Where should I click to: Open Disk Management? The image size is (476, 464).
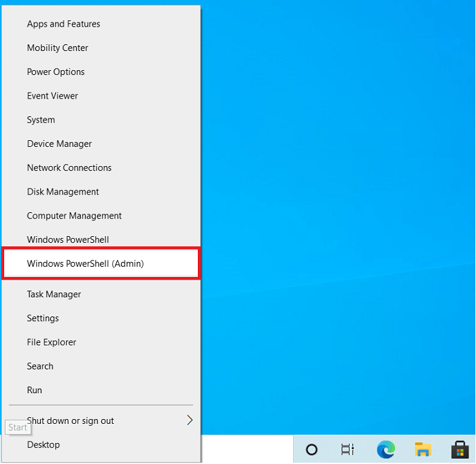click(x=101, y=192)
